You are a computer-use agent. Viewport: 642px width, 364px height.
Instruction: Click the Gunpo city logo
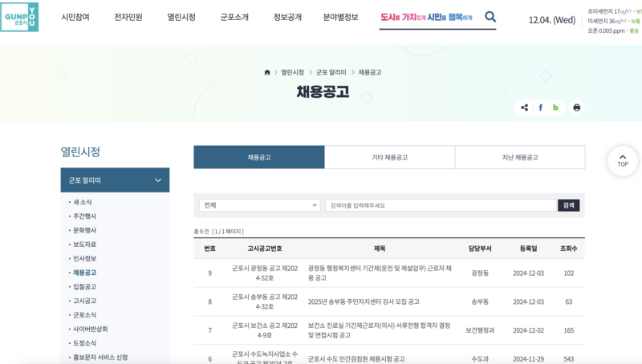point(19,17)
